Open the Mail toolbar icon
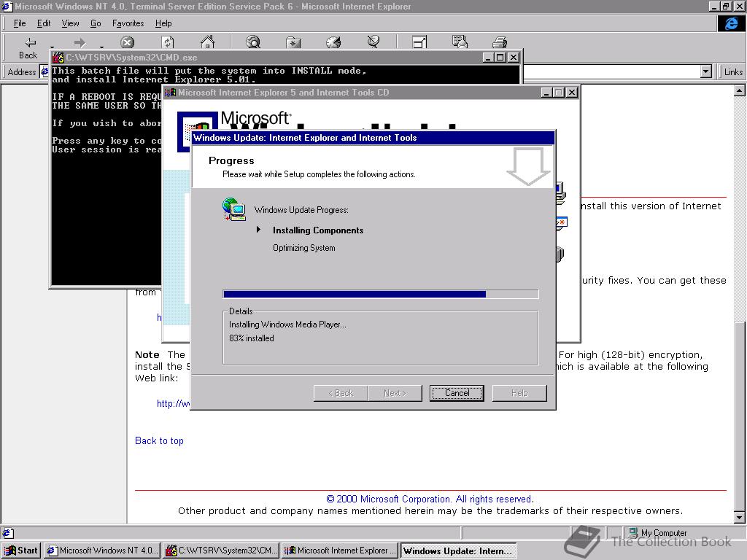The width and height of the screenshot is (747, 560). (460, 42)
